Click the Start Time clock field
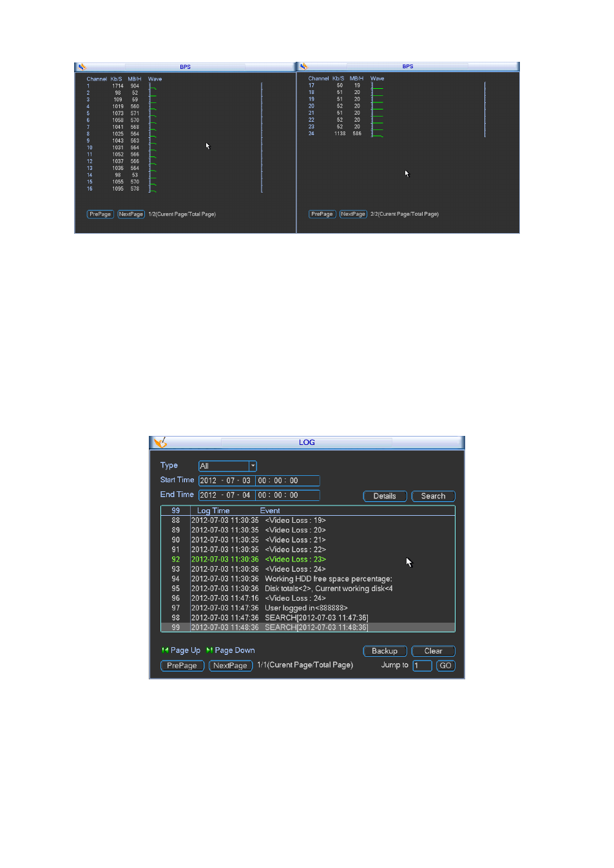The height and width of the screenshot is (868, 614). click(x=287, y=481)
